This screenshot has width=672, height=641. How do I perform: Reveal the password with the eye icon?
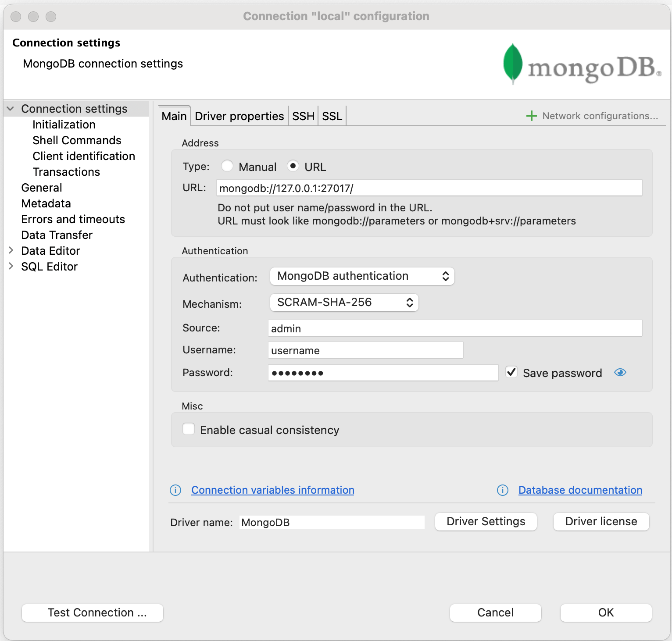[620, 372]
